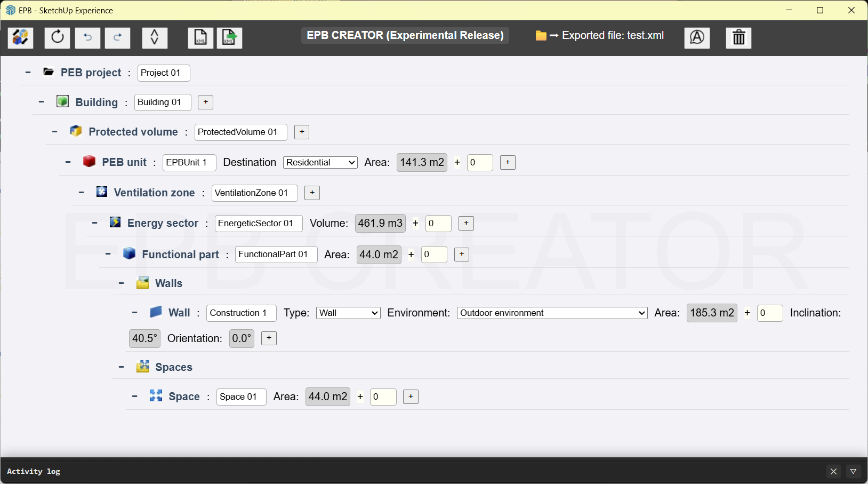
Task: Click the plus button next to Building 01
Action: click(x=205, y=102)
